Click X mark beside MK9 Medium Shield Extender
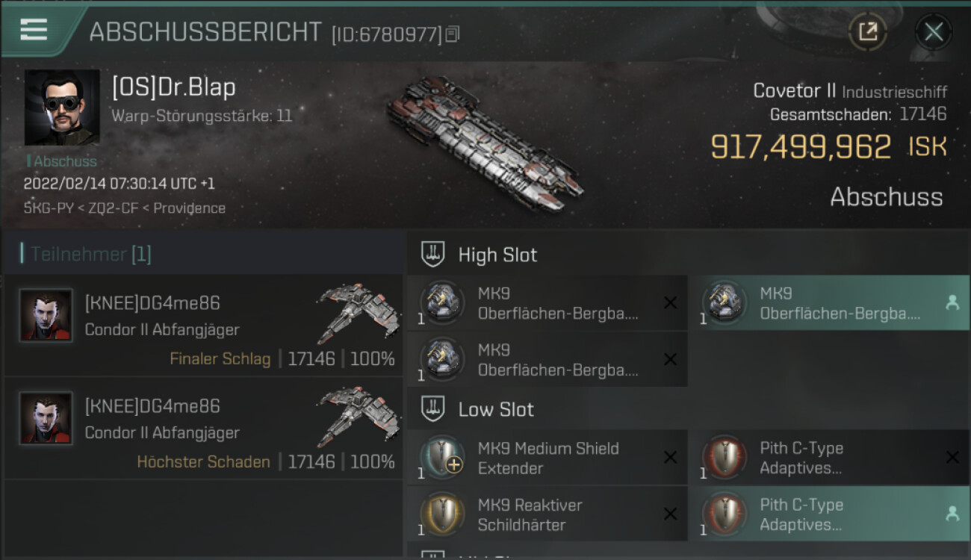Screen dimensions: 971x560 pyautogui.click(x=670, y=457)
